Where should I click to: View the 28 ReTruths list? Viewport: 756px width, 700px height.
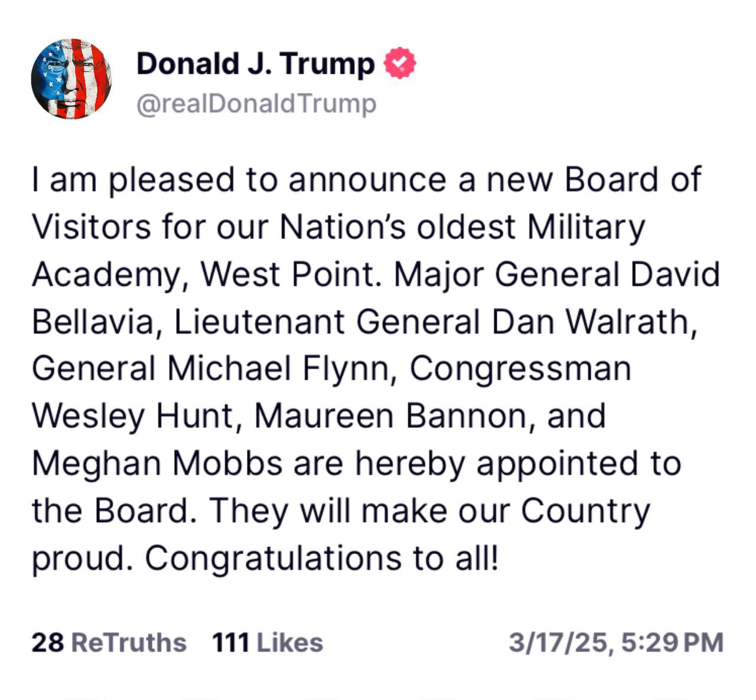[x=109, y=642]
